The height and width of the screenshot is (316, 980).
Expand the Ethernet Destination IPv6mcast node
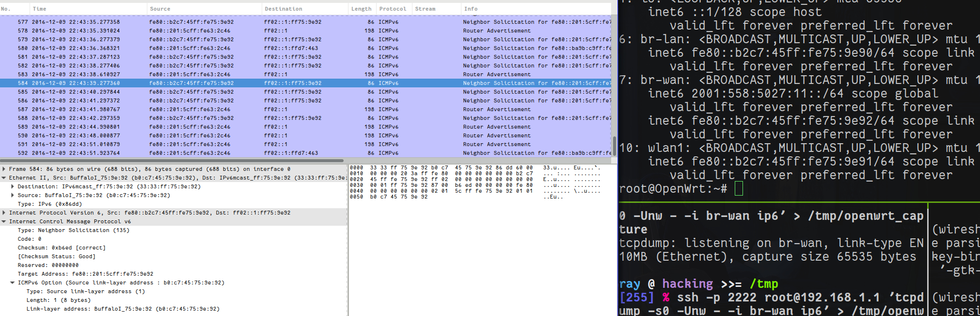pyautogui.click(x=13, y=187)
